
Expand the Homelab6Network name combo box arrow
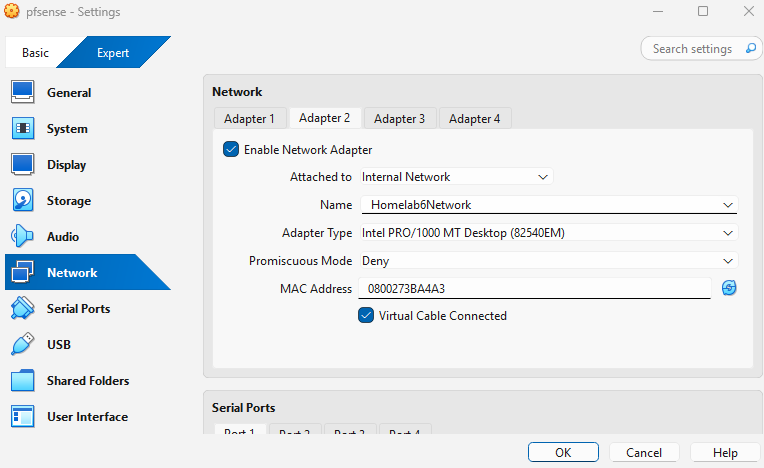click(728, 205)
